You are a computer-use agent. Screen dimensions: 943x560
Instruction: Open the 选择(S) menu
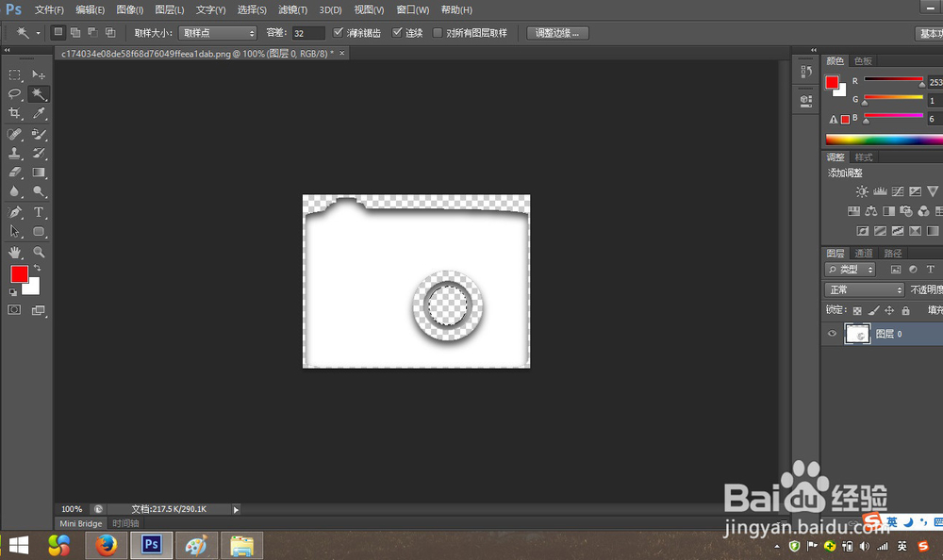tap(252, 9)
